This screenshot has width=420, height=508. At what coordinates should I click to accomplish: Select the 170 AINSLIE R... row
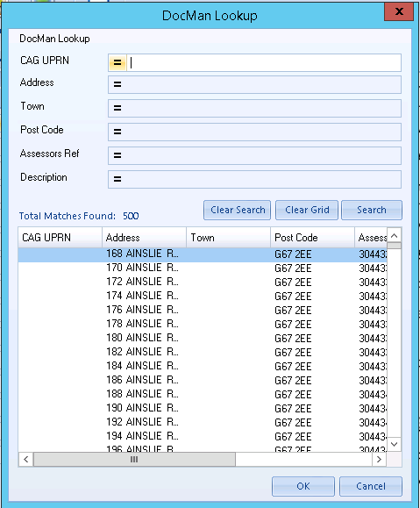point(203,268)
